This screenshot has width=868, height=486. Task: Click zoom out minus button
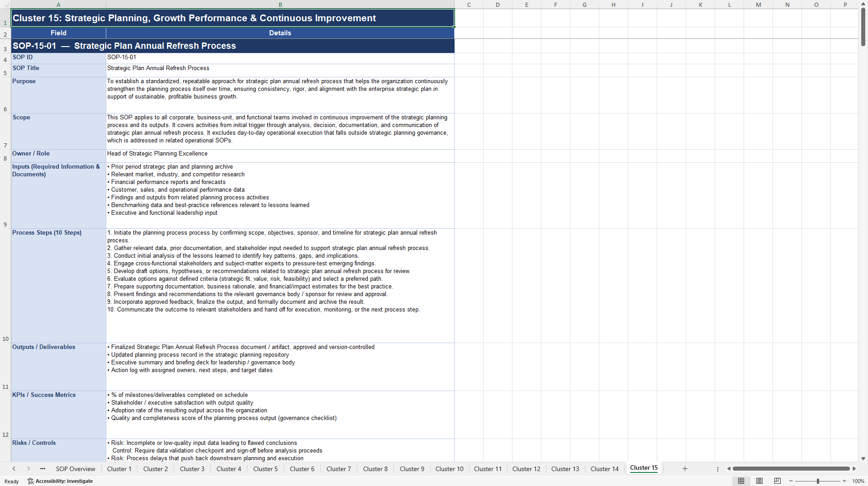tap(791, 481)
